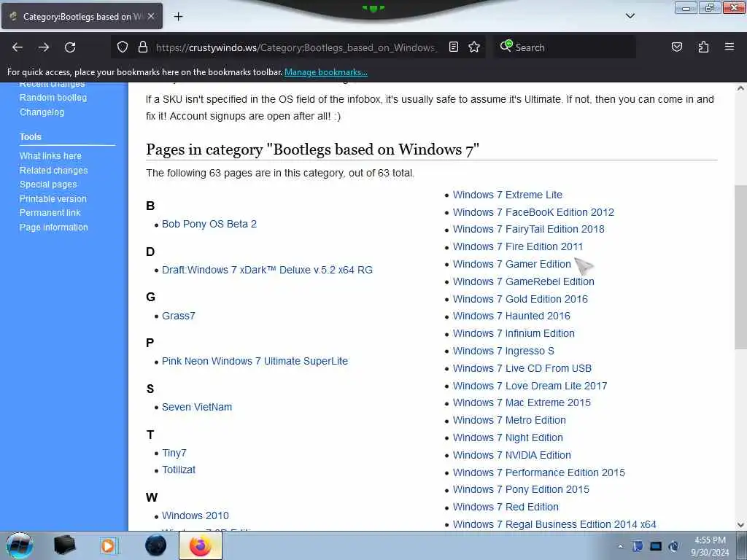The width and height of the screenshot is (747, 560).
Task: Open Printable version link
Action: [53, 199]
